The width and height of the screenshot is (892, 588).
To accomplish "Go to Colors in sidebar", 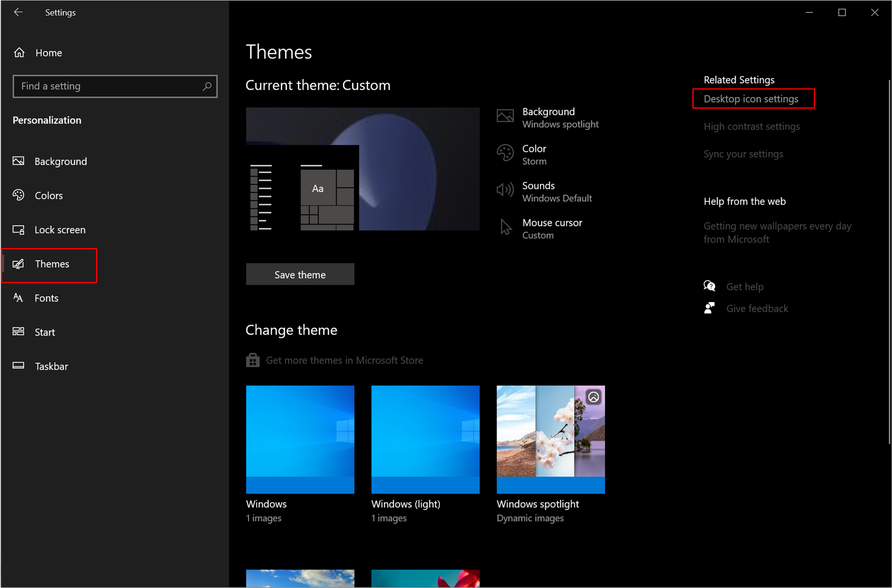I will tap(48, 196).
